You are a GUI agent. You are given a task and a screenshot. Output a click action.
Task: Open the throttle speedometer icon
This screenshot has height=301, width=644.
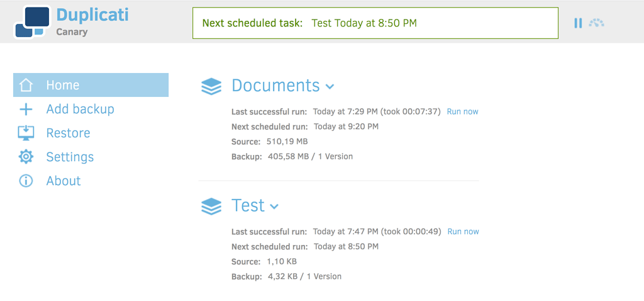point(596,23)
